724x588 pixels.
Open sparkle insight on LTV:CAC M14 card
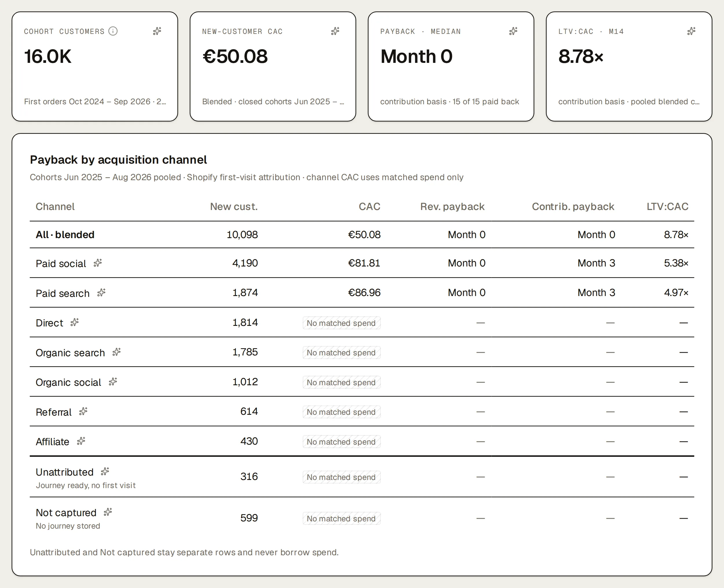691,31
